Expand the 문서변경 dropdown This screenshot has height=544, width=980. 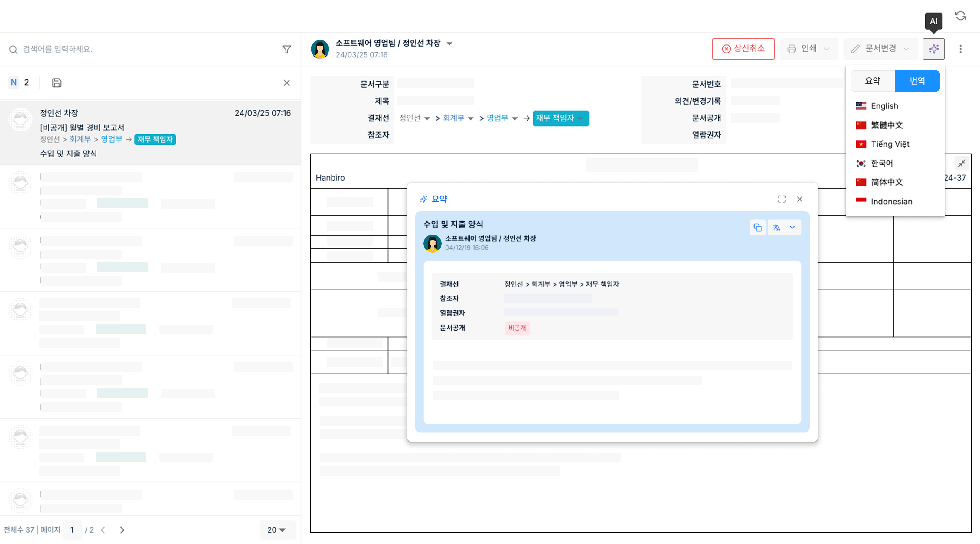(880, 49)
